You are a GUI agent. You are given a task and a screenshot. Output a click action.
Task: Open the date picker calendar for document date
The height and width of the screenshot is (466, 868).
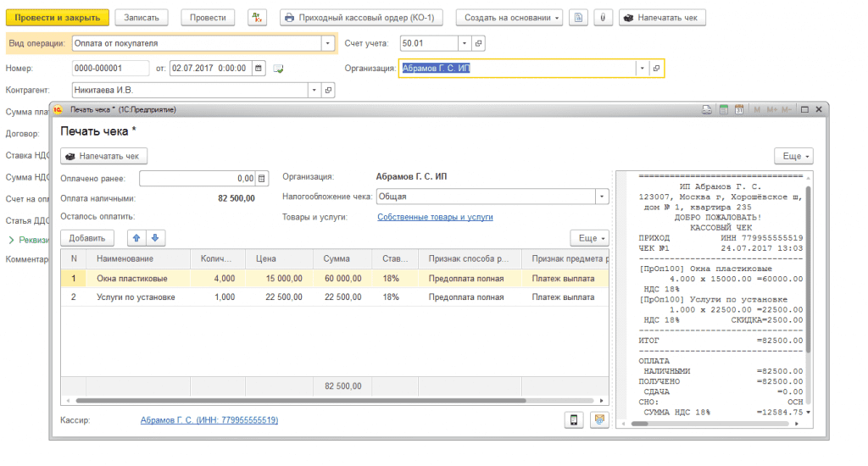coord(259,68)
